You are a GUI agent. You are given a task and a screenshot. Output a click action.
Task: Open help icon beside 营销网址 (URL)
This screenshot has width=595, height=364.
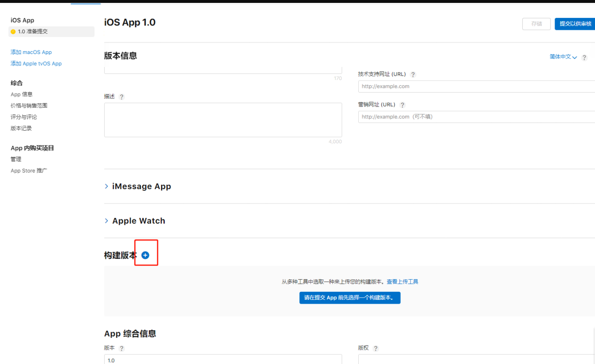click(x=403, y=105)
